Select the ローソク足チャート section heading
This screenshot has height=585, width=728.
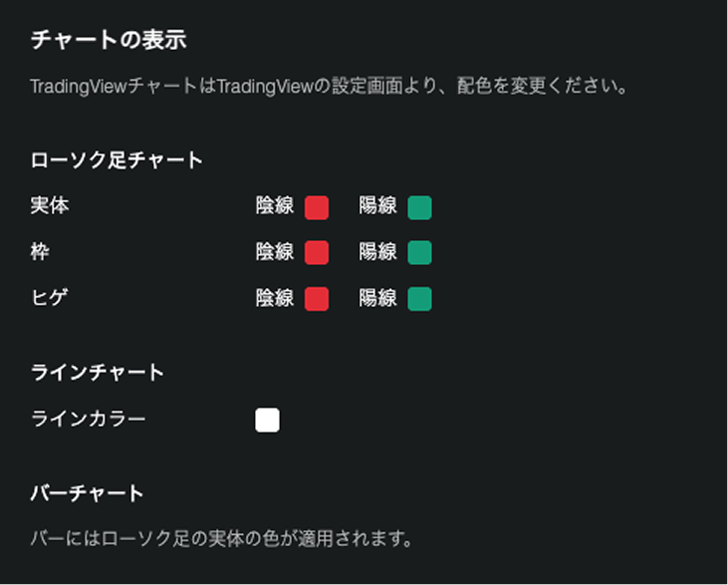(x=117, y=159)
